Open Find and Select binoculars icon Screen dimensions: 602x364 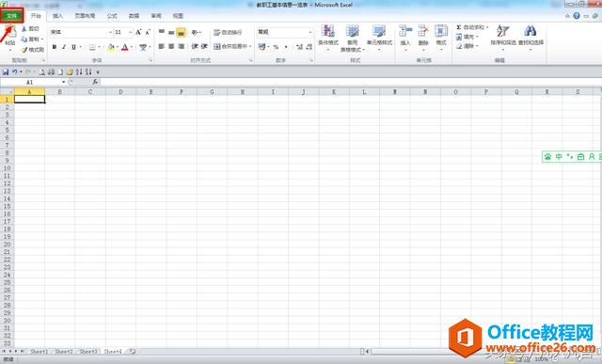pyautogui.click(x=531, y=31)
